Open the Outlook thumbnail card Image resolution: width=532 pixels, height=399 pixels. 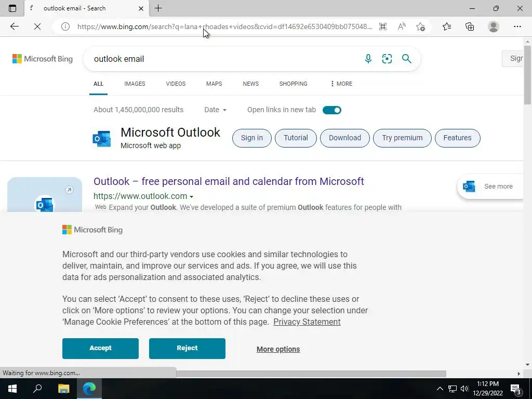pyautogui.click(x=45, y=195)
